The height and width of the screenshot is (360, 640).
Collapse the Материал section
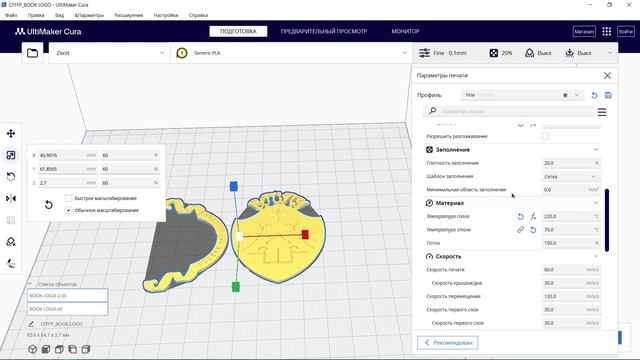click(596, 203)
